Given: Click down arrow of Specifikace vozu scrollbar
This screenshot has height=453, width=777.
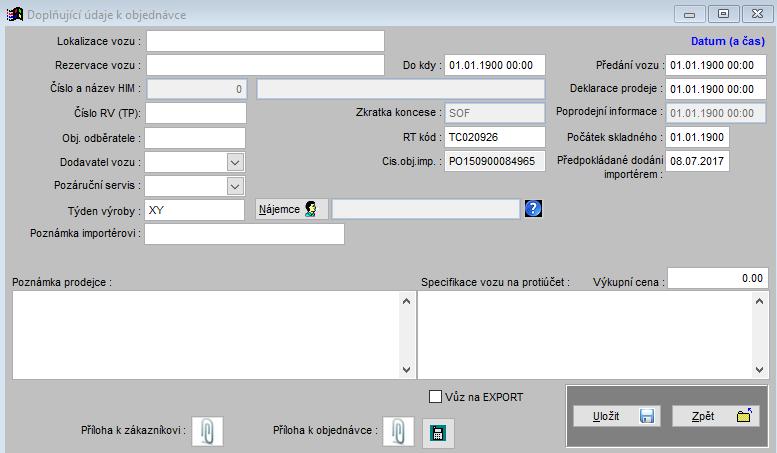Looking at the screenshot, I should pyautogui.click(x=760, y=369).
